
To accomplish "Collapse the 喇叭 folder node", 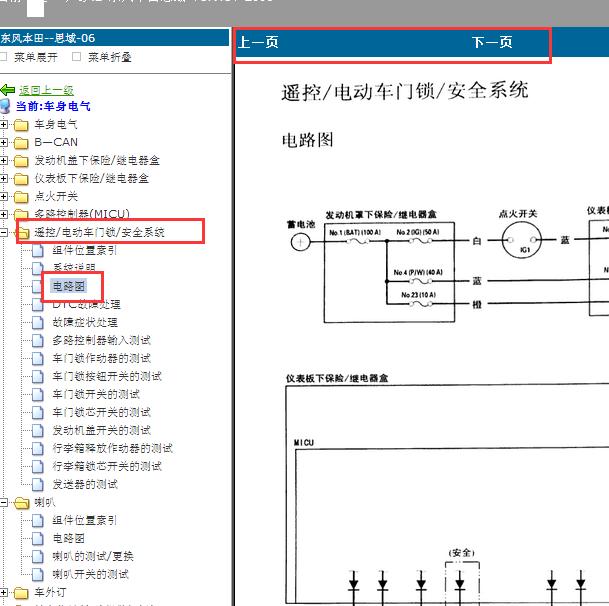I will click(x=3, y=502).
